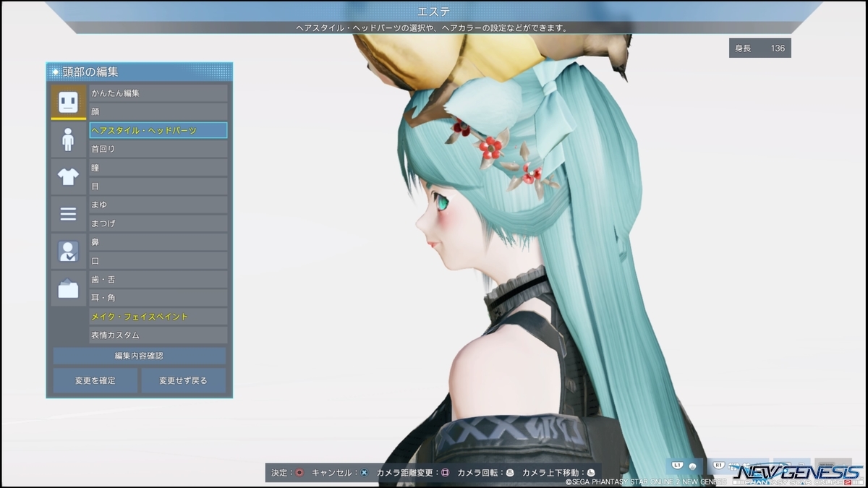This screenshot has height=488, width=868.
Task: Open かんたん編集 menu entry
Action: click(x=158, y=93)
